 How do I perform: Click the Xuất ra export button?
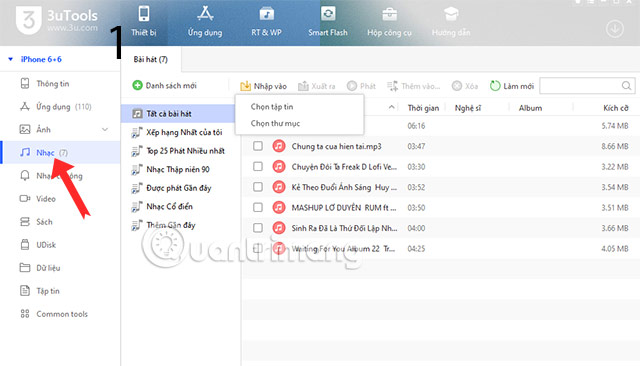point(317,86)
